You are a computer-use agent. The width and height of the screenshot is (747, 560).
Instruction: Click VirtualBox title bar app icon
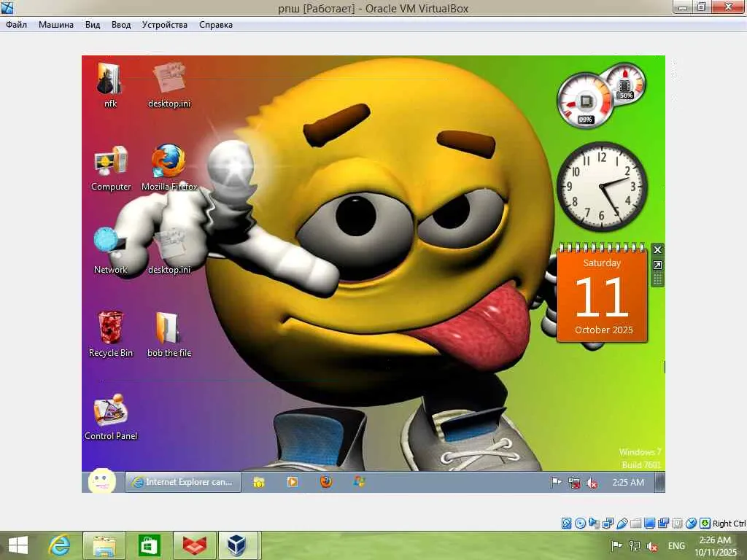[x=7, y=7]
